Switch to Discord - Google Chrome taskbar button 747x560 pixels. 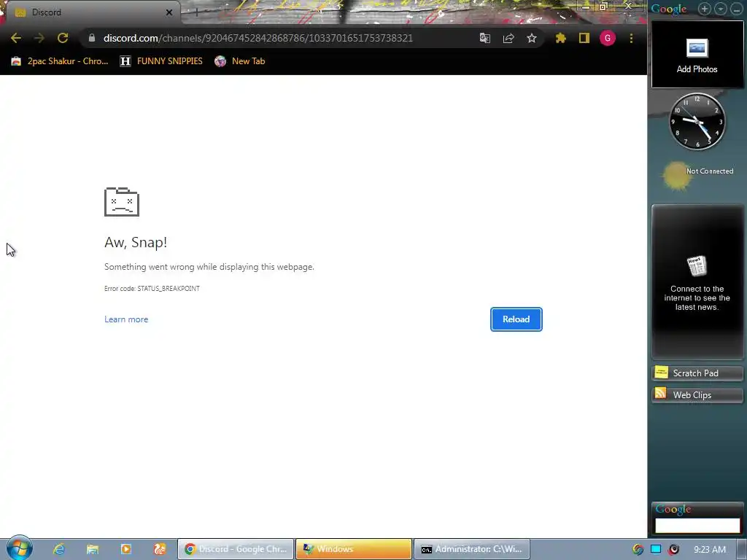pos(236,549)
